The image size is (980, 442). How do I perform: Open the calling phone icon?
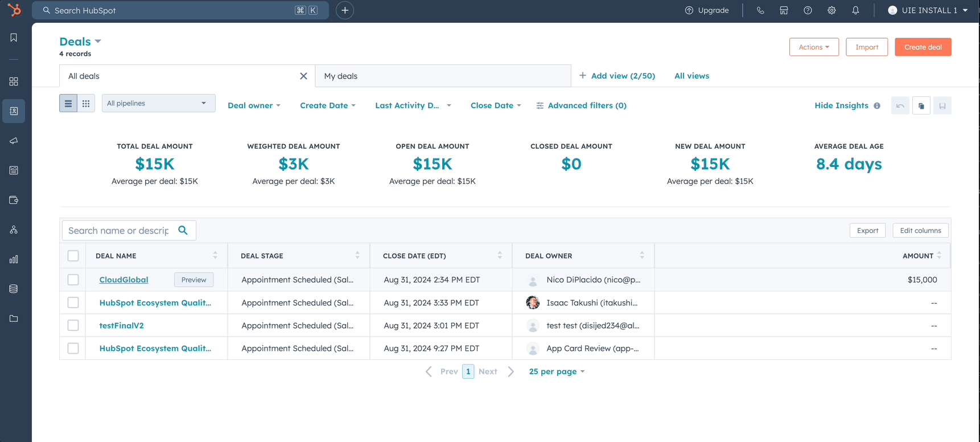point(760,10)
